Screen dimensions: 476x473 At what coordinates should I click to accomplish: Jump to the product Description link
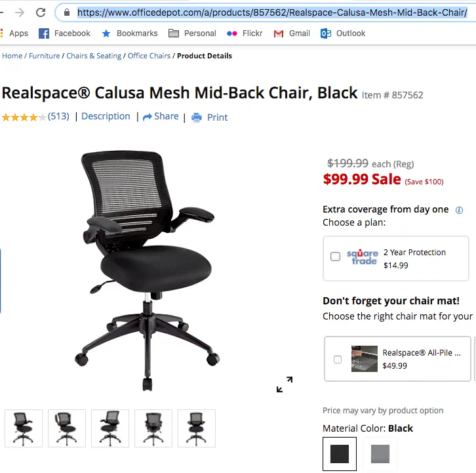106,116
